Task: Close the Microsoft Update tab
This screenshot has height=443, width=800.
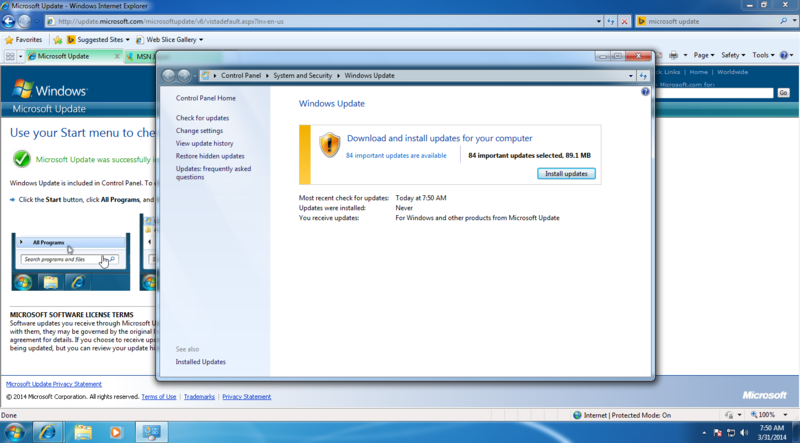Action: click(x=117, y=57)
